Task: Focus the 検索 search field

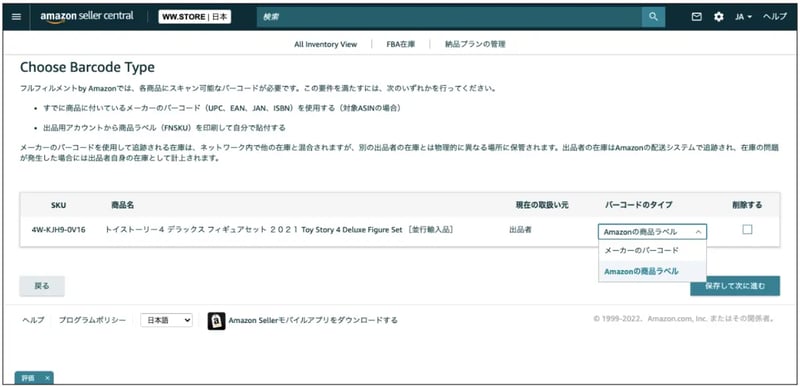Action: point(449,17)
